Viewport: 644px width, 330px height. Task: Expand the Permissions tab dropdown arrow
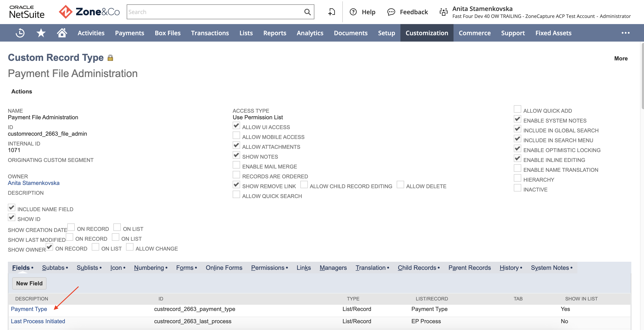coord(287,268)
